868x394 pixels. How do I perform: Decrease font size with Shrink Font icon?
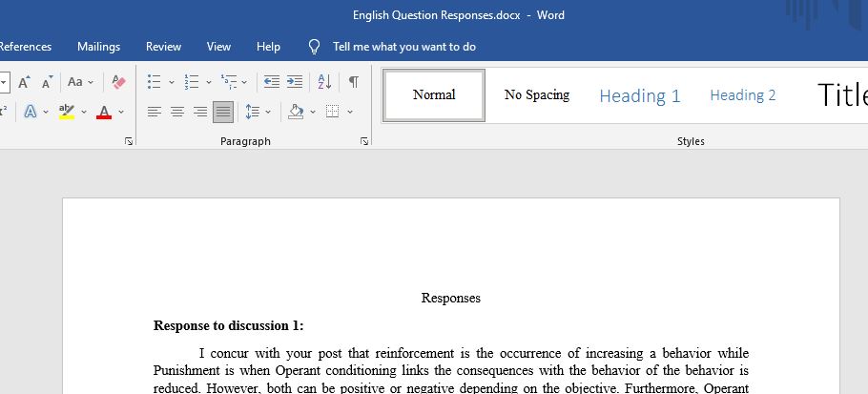[x=48, y=82]
